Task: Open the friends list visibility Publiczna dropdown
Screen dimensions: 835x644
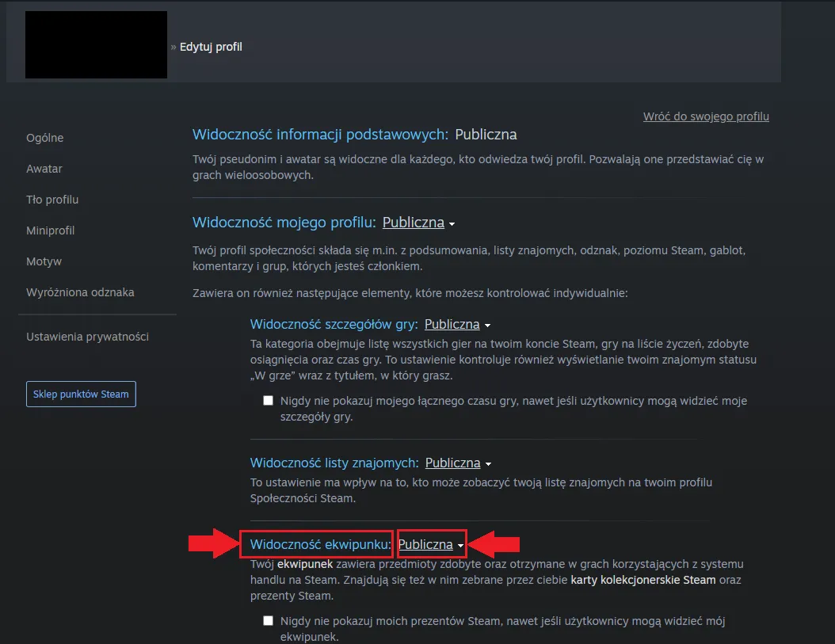Action: (453, 463)
